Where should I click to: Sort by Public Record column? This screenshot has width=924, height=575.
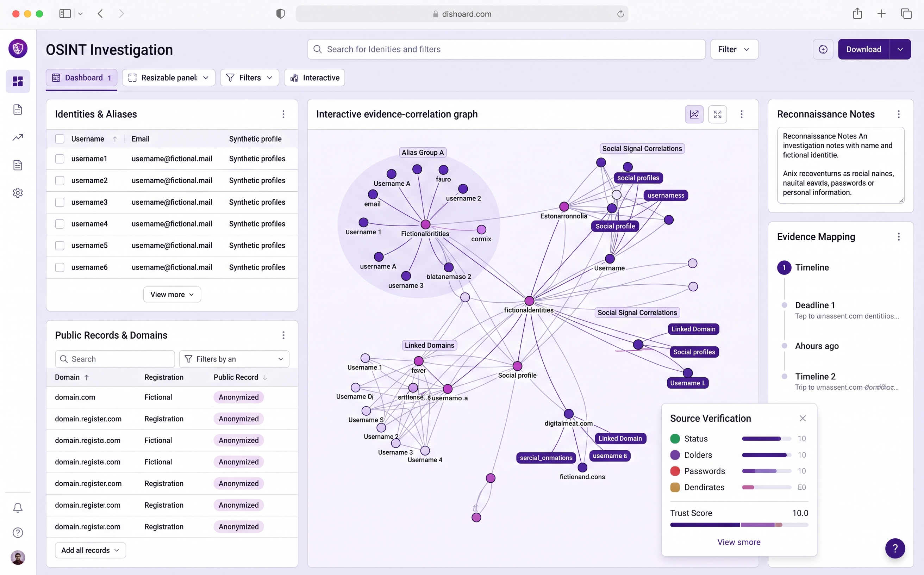(x=265, y=377)
